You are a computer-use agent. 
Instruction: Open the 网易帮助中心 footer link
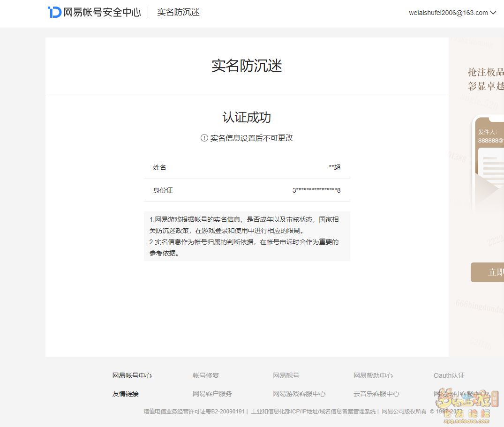point(373,375)
